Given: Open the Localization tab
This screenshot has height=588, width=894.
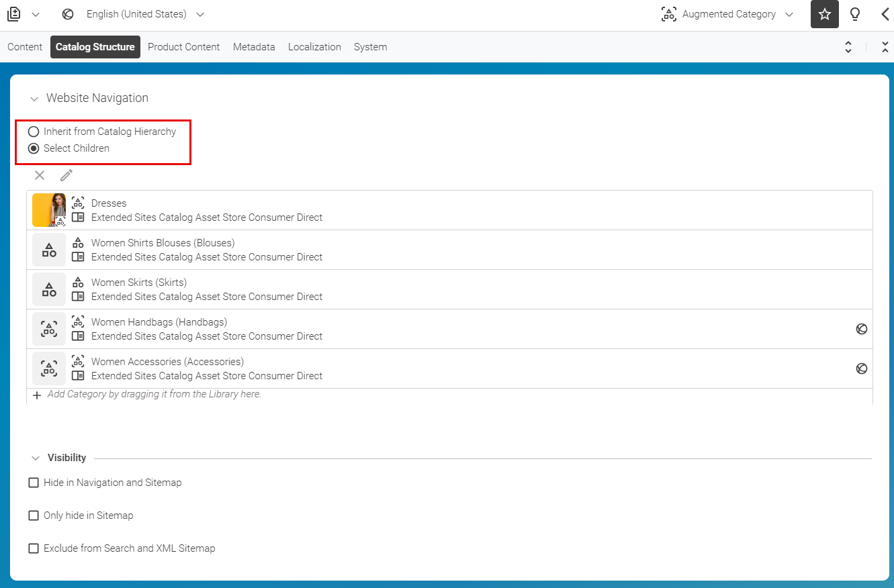Looking at the screenshot, I should 314,46.
